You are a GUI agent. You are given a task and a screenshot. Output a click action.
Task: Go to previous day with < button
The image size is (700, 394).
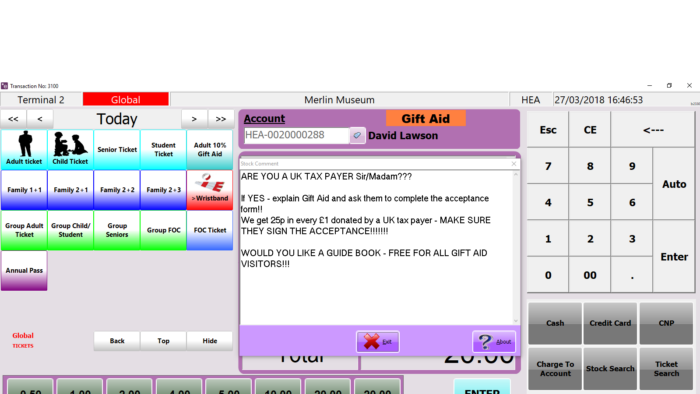point(40,119)
